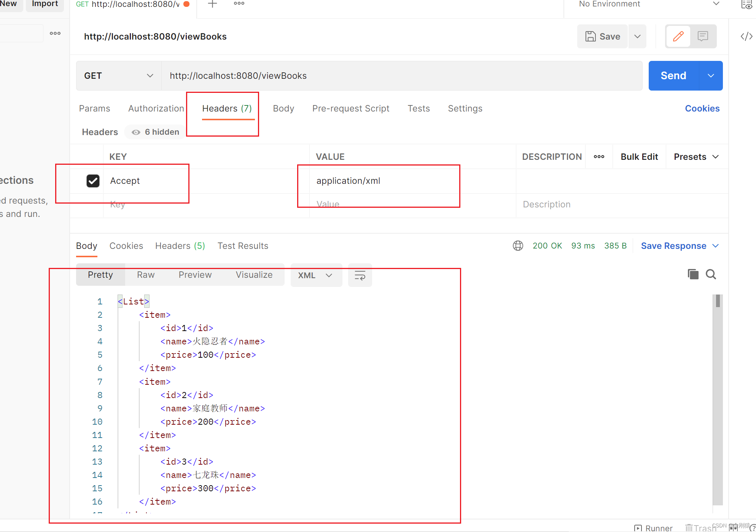This screenshot has height=532, width=756.
Task: Open the Presets dropdown
Action: 696,156
